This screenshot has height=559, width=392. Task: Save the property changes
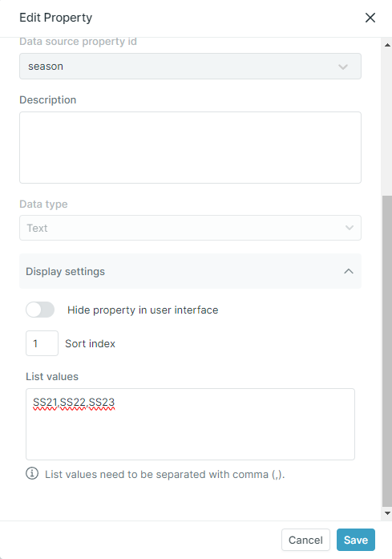[x=356, y=540]
